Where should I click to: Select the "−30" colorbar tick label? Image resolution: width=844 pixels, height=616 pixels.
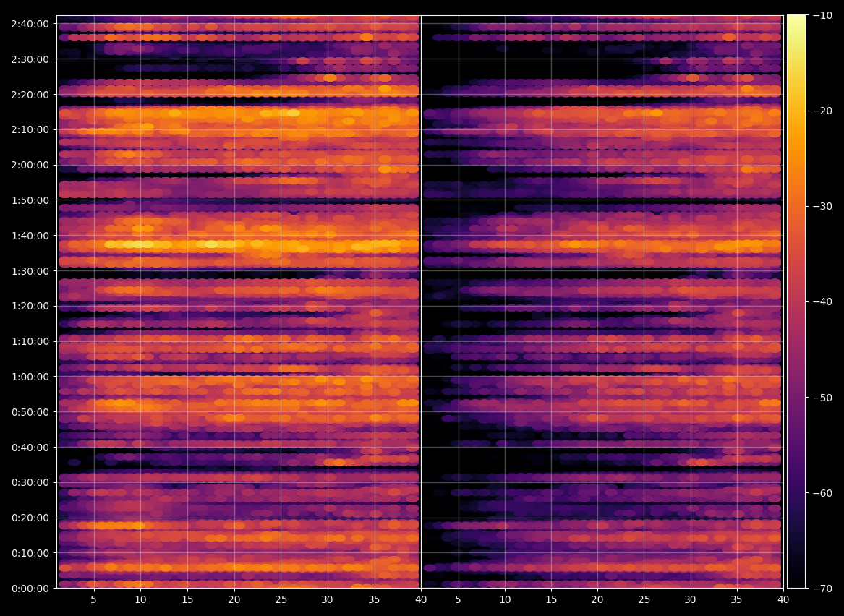click(x=822, y=207)
